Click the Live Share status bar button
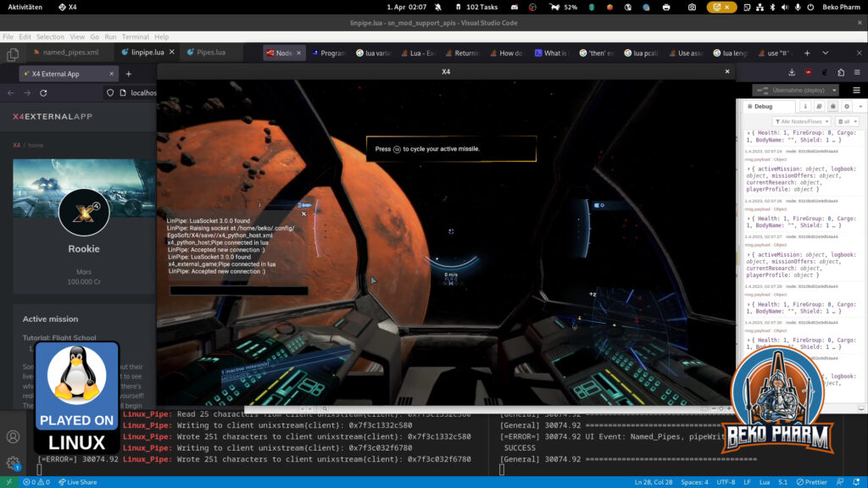 (77, 482)
